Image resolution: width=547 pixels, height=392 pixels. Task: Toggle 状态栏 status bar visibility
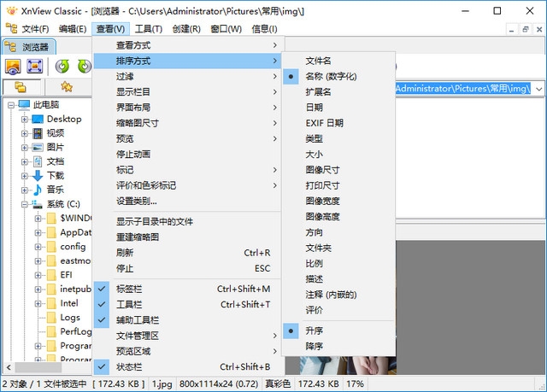(x=186, y=367)
